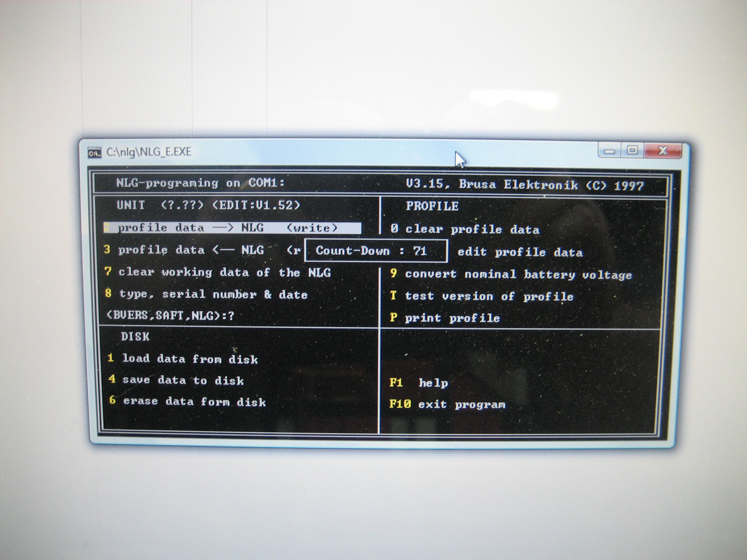This screenshot has width=747, height=560.
Task: Click the console icon in title bar
Action: point(94,153)
